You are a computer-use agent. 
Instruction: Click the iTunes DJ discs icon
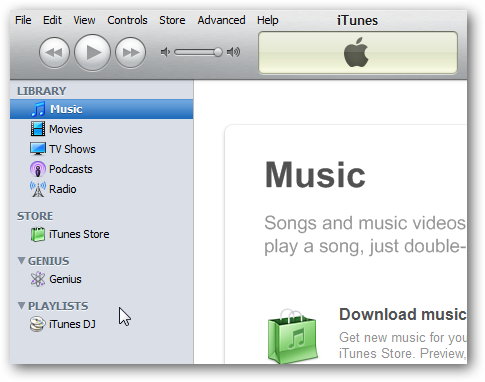[x=37, y=324]
